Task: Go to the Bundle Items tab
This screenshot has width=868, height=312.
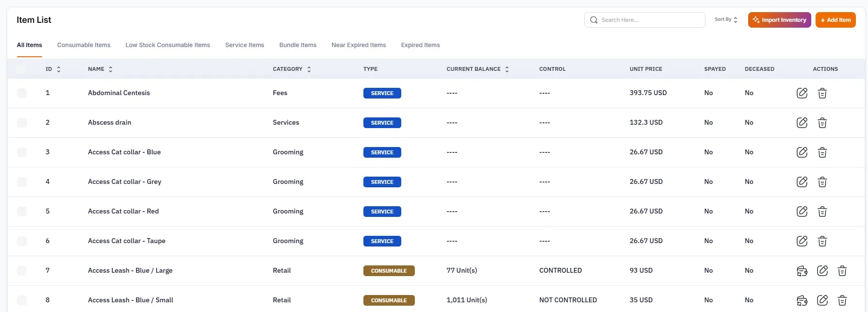Action: [x=298, y=45]
